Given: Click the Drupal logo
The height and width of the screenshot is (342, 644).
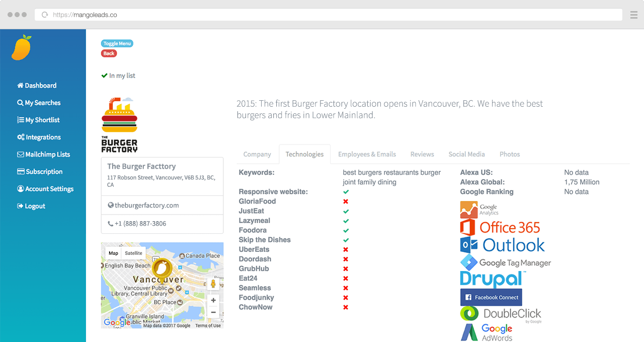Looking at the screenshot, I should point(493,280).
